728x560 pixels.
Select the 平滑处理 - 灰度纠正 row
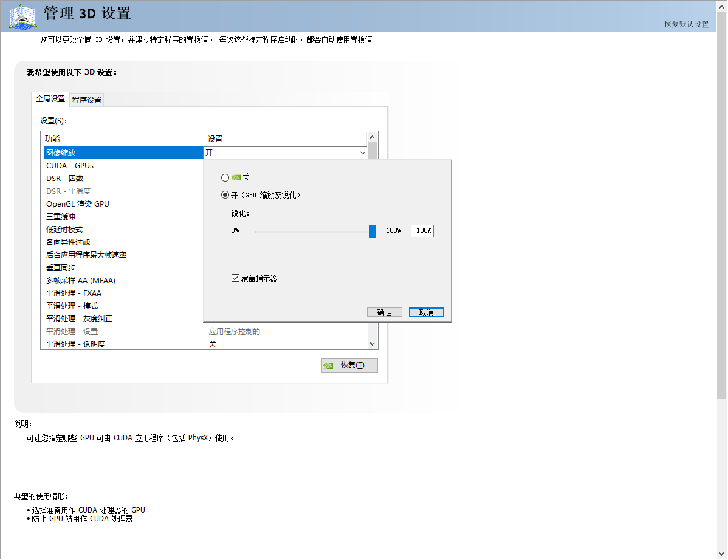(123, 319)
